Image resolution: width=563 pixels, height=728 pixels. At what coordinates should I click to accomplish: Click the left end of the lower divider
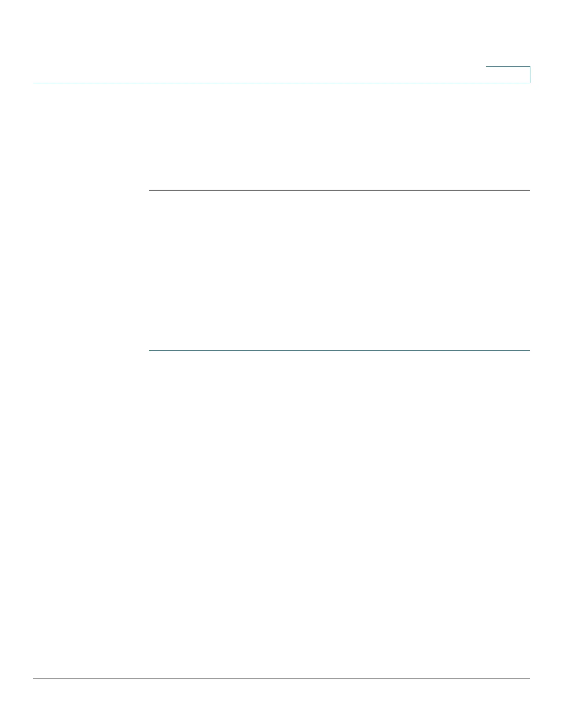tap(151, 351)
